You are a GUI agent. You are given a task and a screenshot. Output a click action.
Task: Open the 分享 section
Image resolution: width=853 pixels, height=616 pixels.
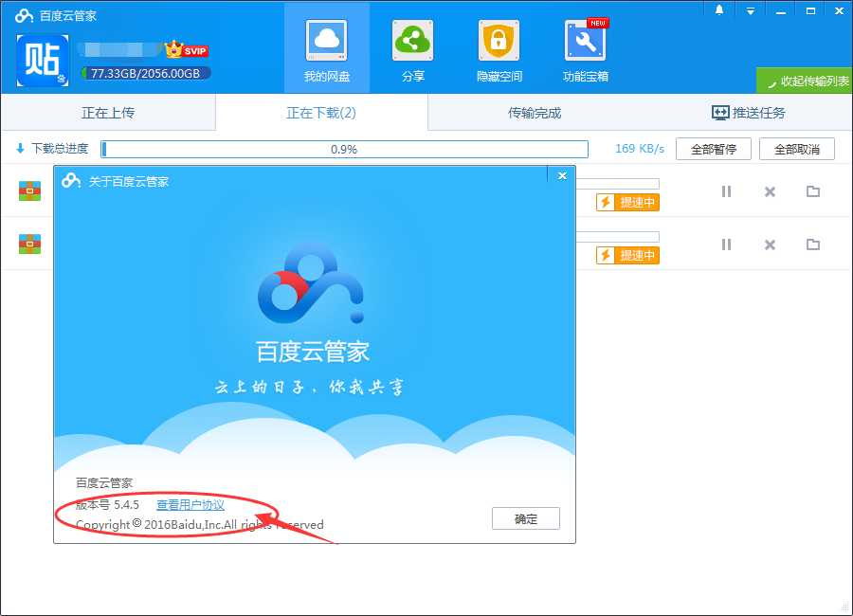[413, 49]
